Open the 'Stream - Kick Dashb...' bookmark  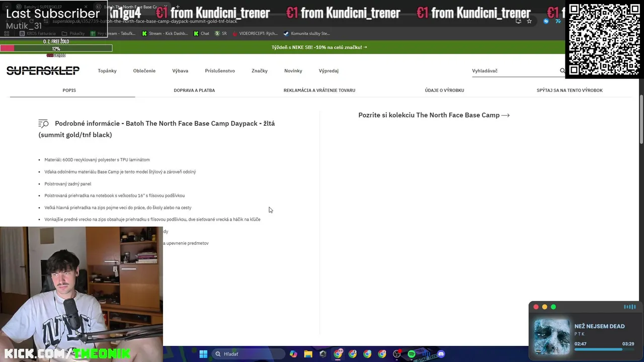click(x=165, y=34)
